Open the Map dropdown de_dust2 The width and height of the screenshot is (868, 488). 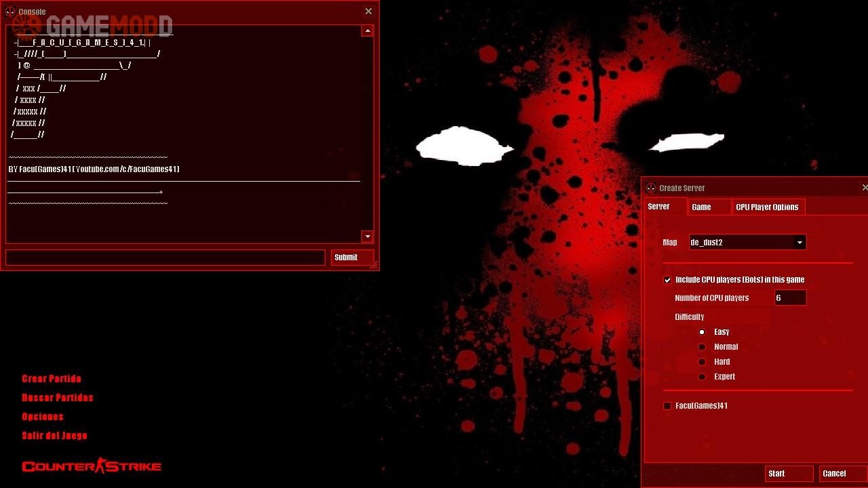coord(800,243)
